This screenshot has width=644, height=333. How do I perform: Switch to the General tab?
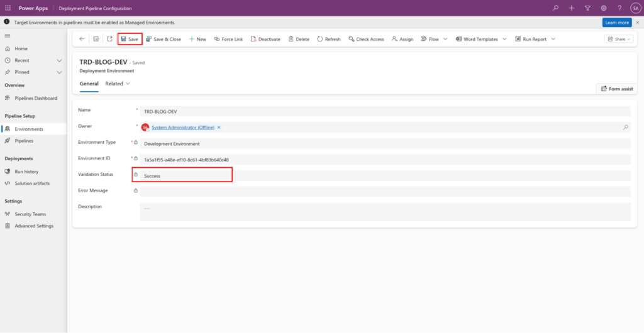(89, 84)
